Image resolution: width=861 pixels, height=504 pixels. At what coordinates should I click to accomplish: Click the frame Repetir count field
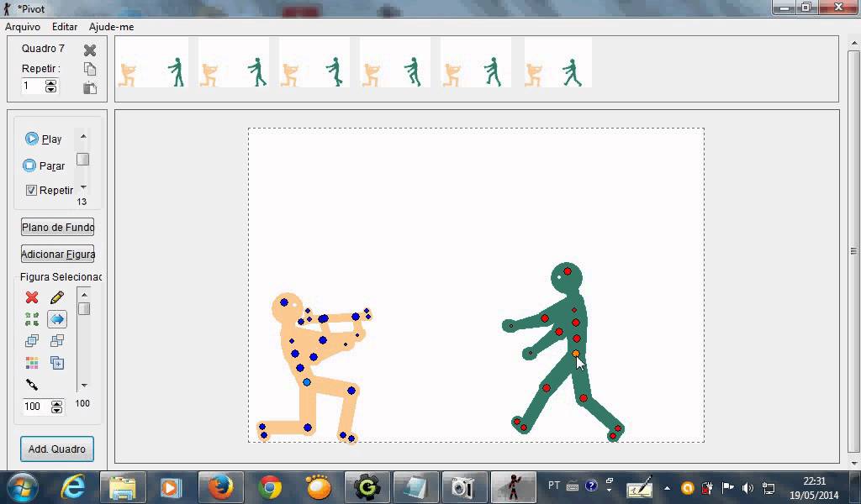(33, 87)
